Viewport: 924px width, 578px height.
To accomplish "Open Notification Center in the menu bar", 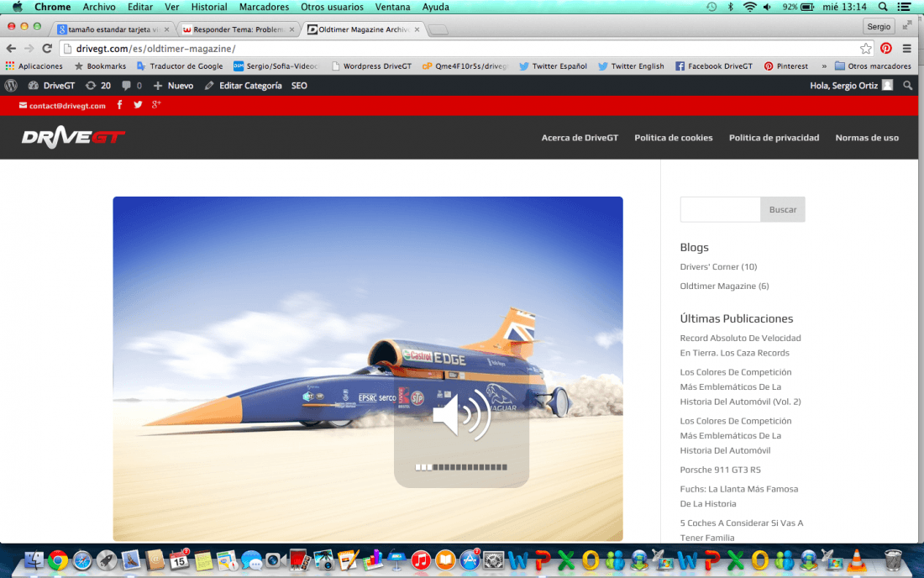I will 903,7.
